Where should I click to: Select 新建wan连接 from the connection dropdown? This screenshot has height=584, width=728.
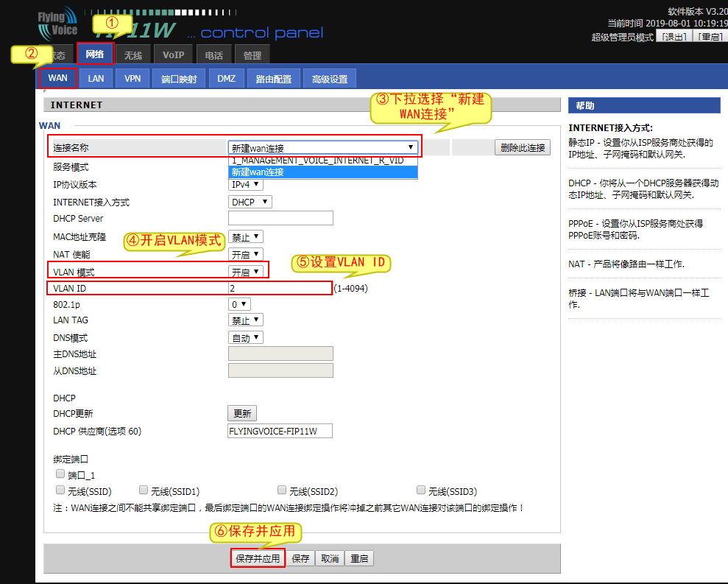pos(322,171)
